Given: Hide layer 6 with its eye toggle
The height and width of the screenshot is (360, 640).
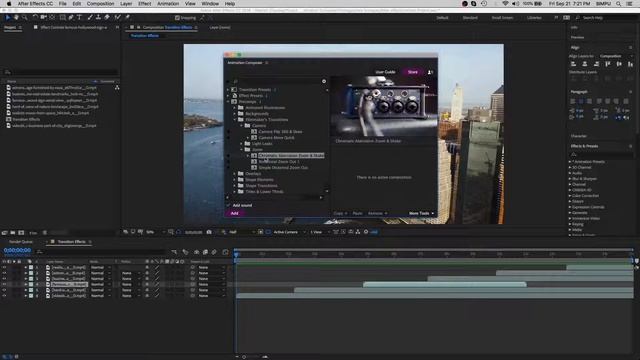Looking at the screenshot, I should click(x=4, y=296).
